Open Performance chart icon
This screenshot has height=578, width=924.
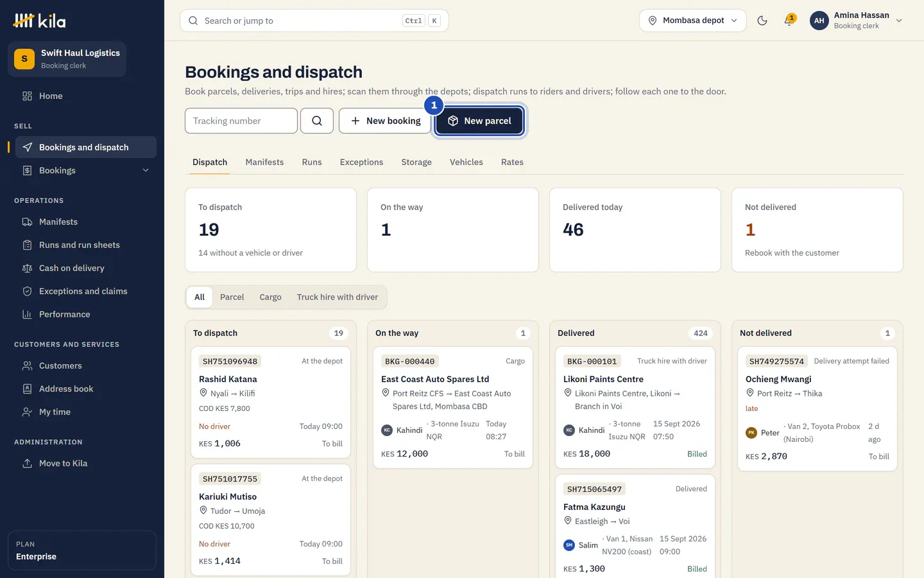[27, 315]
